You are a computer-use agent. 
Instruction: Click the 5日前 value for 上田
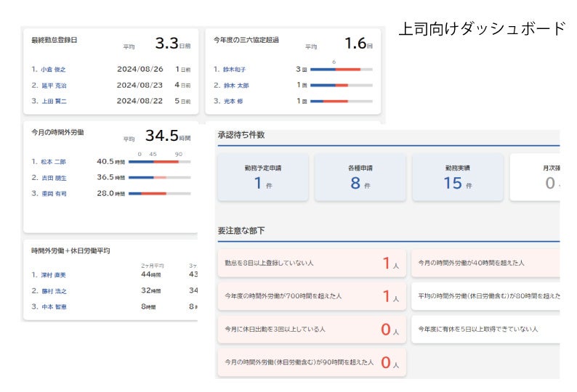coord(182,101)
